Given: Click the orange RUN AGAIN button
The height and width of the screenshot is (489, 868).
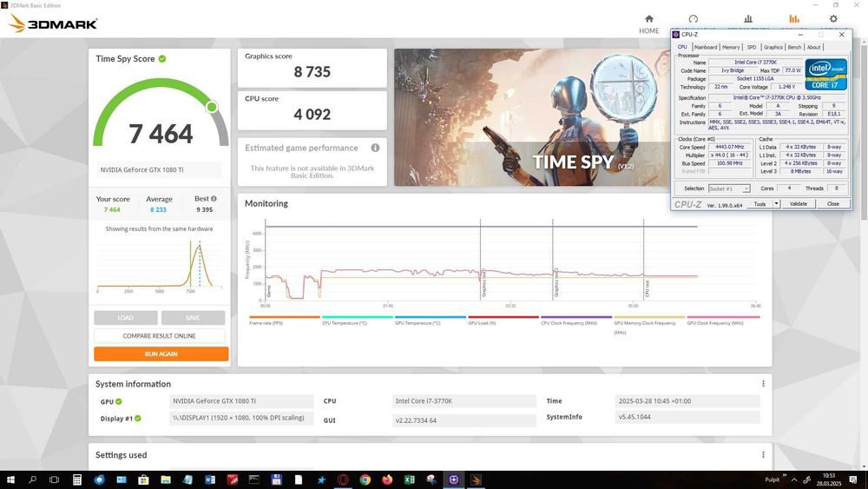Looking at the screenshot, I should click(x=161, y=354).
